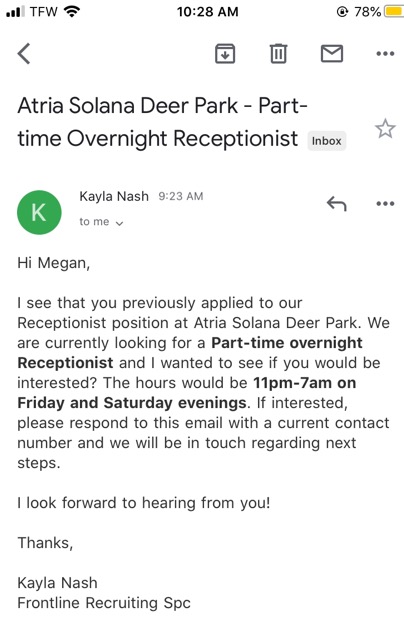Tap the "Hi Megan," greeting line
The width and height of the screenshot is (404, 640).
tap(53, 263)
